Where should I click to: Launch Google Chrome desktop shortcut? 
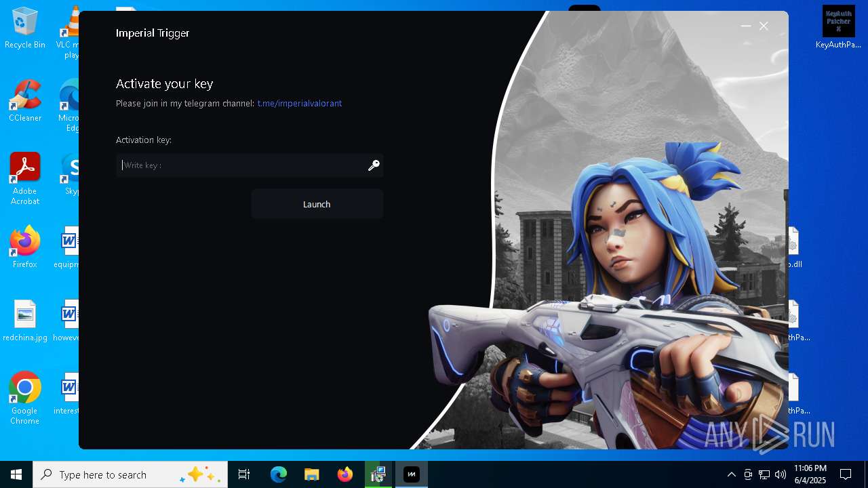tap(25, 399)
